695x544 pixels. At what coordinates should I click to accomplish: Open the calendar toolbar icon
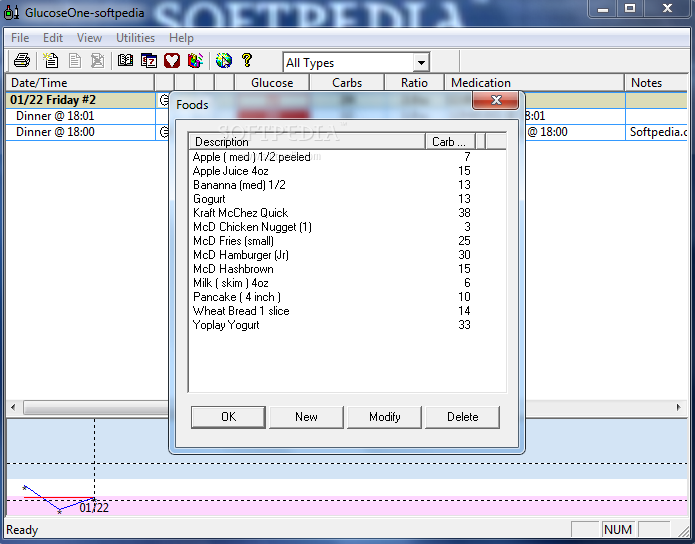coord(149,60)
